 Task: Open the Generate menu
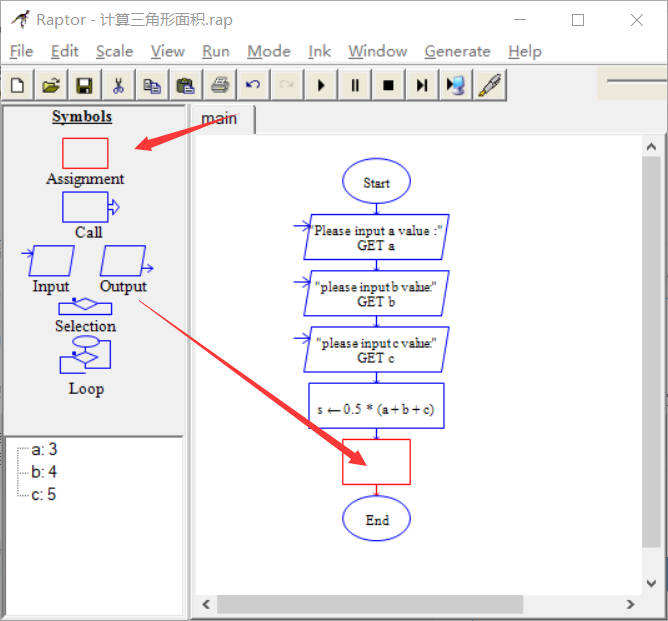click(x=457, y=51)
